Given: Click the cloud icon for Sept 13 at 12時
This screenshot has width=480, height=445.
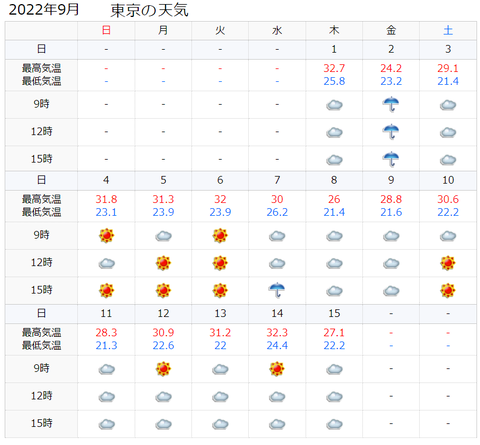Looking at the screenshot, I should click(x=220, y=397).
